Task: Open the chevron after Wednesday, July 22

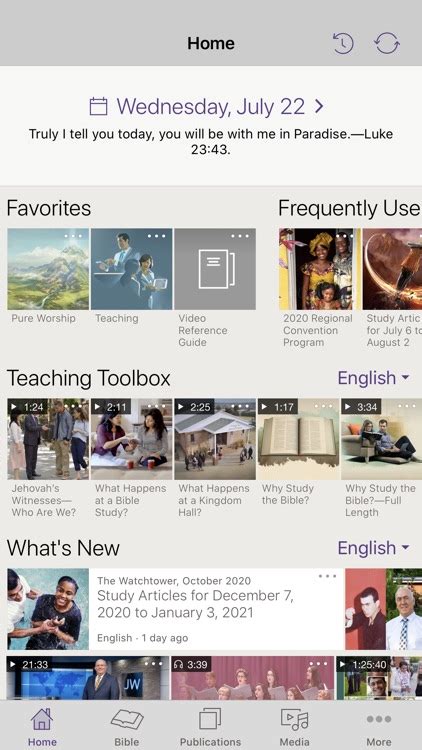Action: [x=319, y=106]
